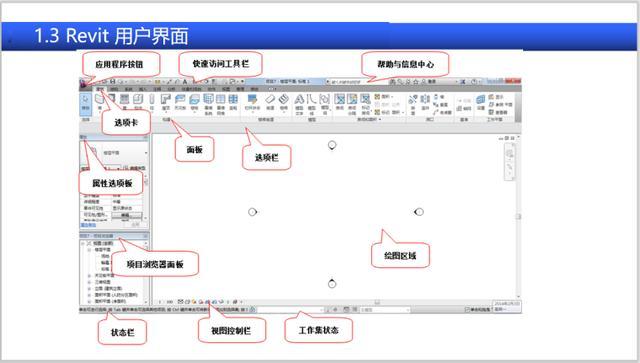640x363 pixels.
Task: Open the Area tool dropdown in ribbon
Action: pos(392,97)
